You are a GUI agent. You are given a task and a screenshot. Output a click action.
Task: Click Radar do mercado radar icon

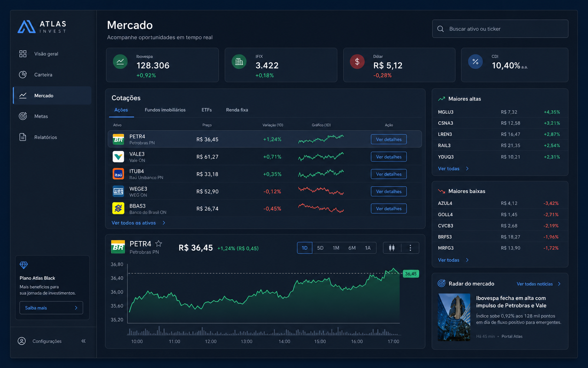pyautogui.click(x=442, y=283)
